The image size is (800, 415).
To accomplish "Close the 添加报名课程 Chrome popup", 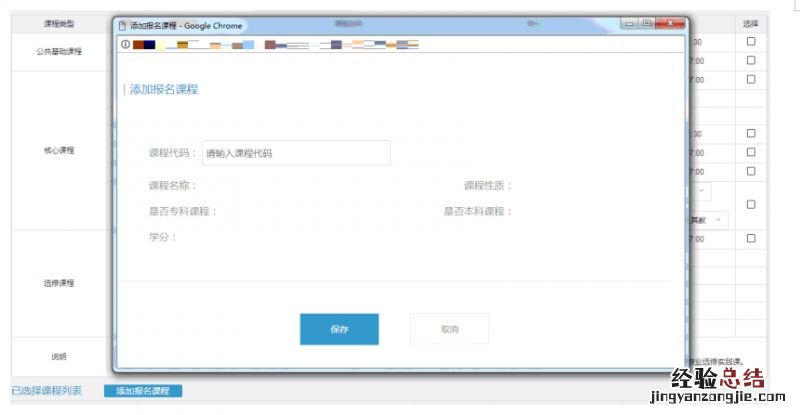I will [x=670, y=23].
